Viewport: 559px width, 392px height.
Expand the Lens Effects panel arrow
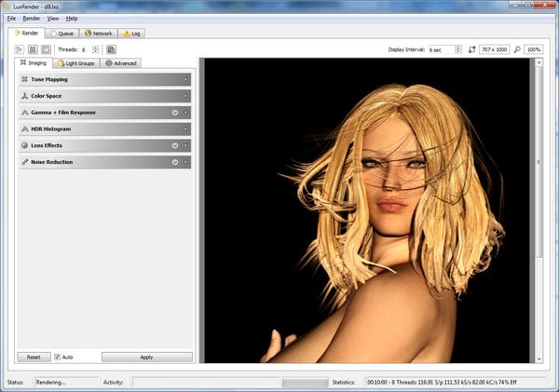185,145
